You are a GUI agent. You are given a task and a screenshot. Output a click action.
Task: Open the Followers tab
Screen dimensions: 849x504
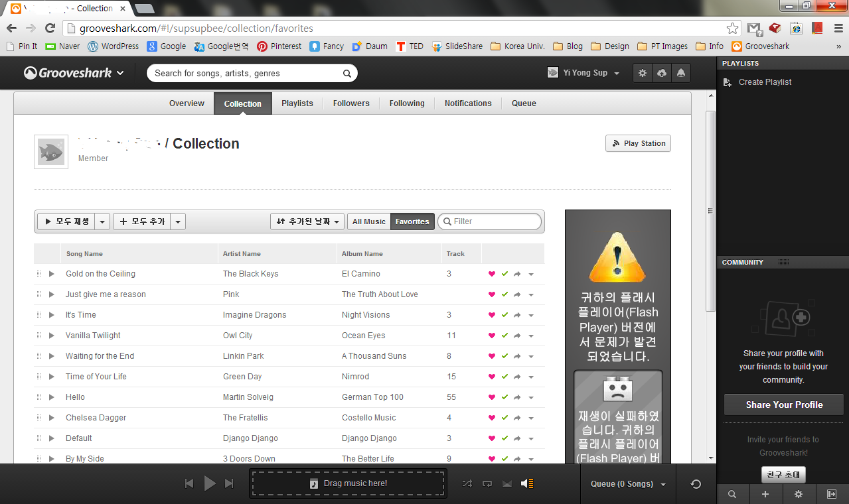tap(351, 103)
